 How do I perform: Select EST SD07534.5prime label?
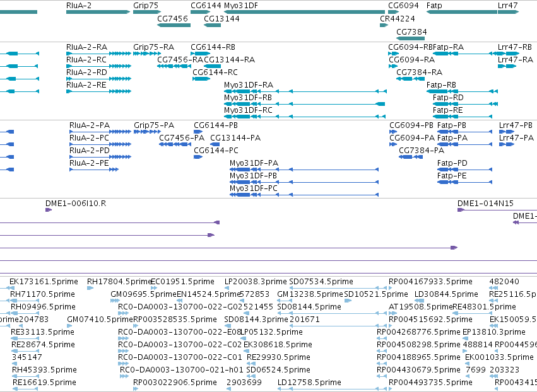coord(321,282)
